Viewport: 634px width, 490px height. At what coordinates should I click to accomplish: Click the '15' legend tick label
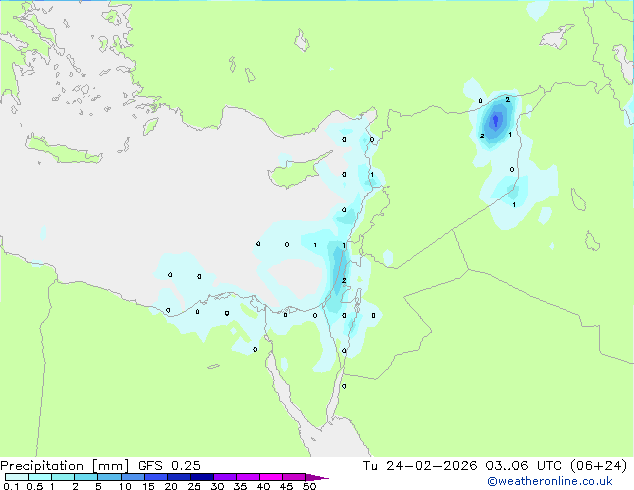(x=148, y=486)
